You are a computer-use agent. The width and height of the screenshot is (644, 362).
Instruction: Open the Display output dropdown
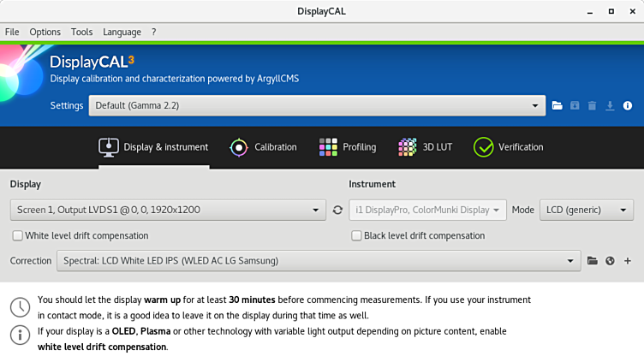point(168,210)
